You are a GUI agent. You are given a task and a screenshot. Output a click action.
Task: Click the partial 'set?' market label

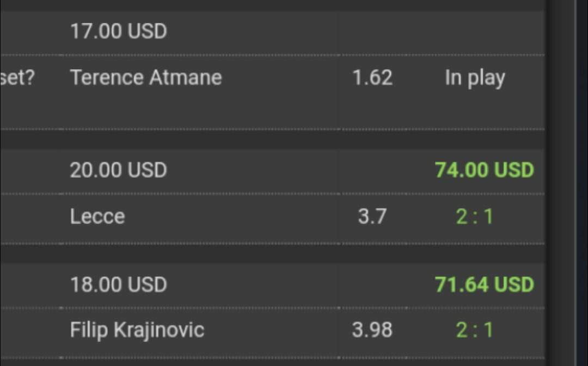(17, 78)
